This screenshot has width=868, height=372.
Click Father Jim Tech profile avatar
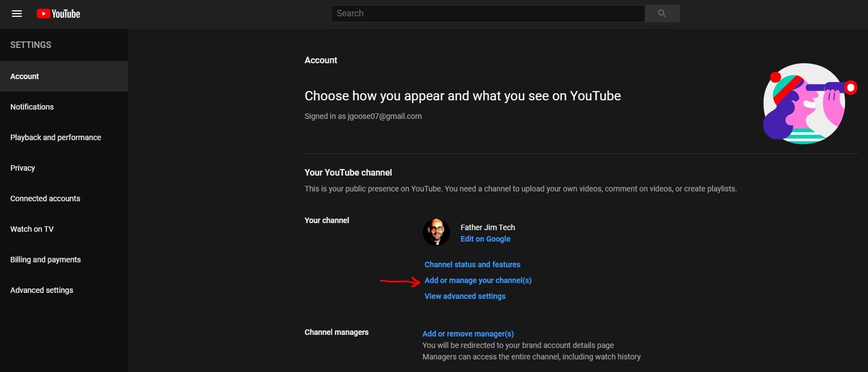(x=436, y=232)
